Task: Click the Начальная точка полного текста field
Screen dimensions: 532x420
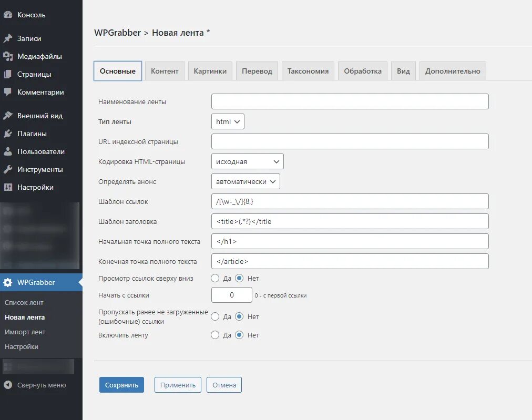Action: coord(350,242)
